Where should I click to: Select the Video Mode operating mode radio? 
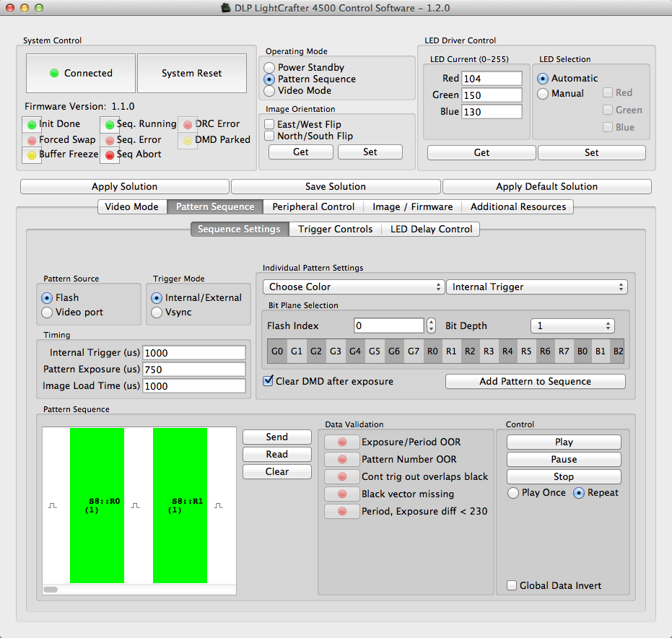[x=269, y=91]
